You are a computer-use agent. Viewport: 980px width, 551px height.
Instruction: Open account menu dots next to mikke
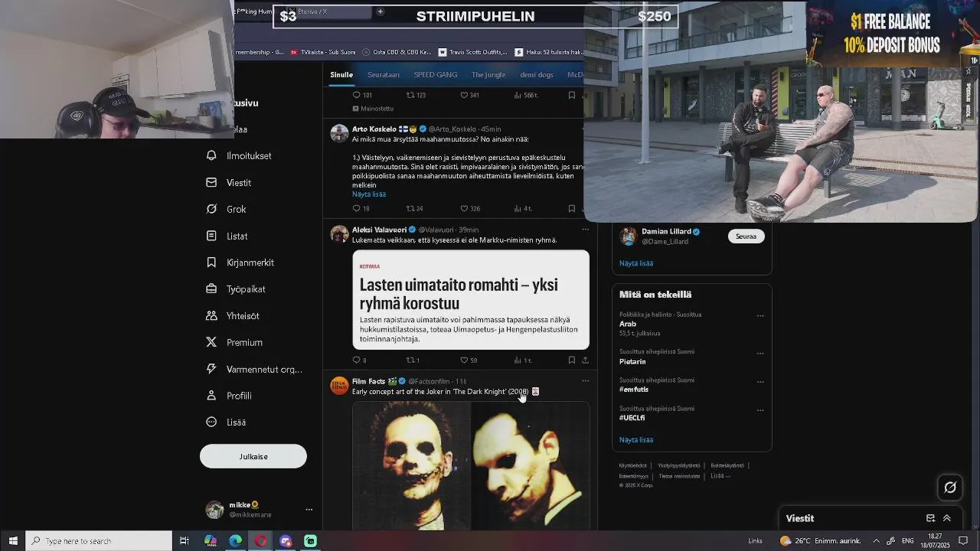click(309, 510)
